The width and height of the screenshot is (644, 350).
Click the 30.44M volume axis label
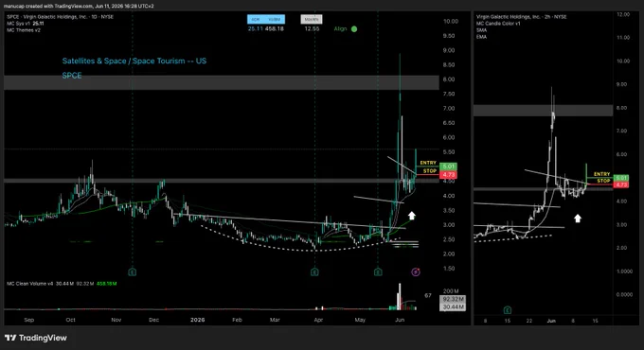tap(453, 306)
